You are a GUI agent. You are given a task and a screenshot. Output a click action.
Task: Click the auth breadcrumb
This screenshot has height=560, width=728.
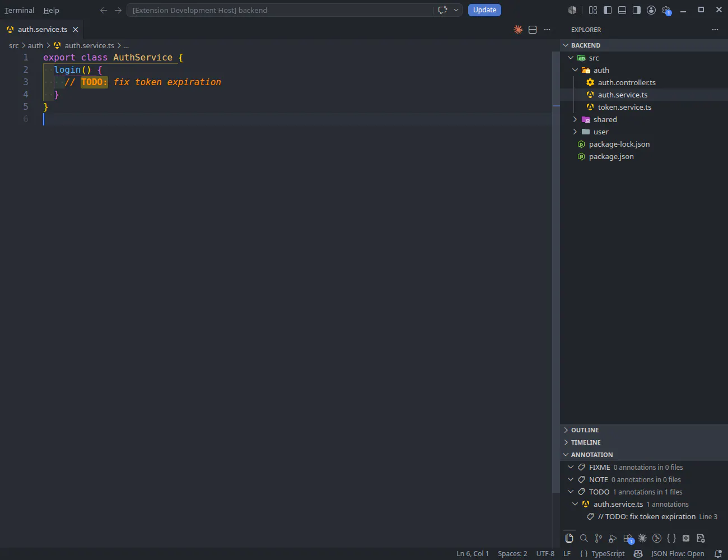tap(35, 45)
